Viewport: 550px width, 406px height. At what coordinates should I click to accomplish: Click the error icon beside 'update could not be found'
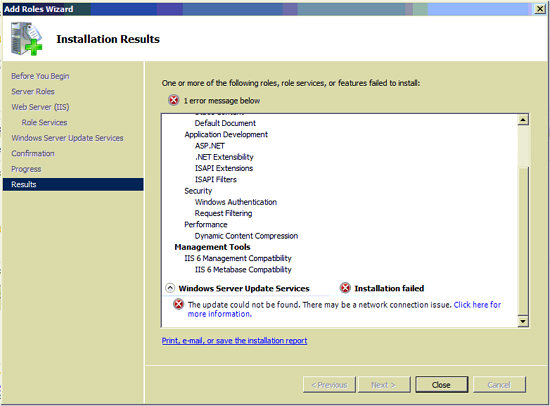point(179,304)
